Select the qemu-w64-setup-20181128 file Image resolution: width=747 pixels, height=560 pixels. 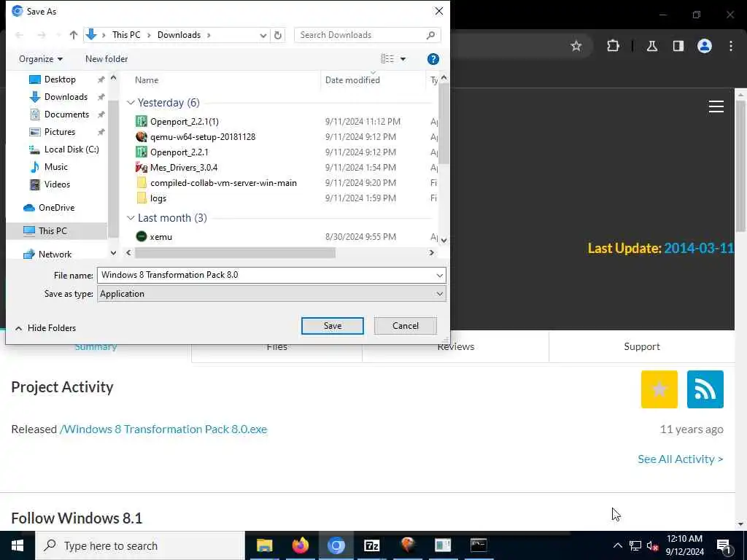[203, 137]
